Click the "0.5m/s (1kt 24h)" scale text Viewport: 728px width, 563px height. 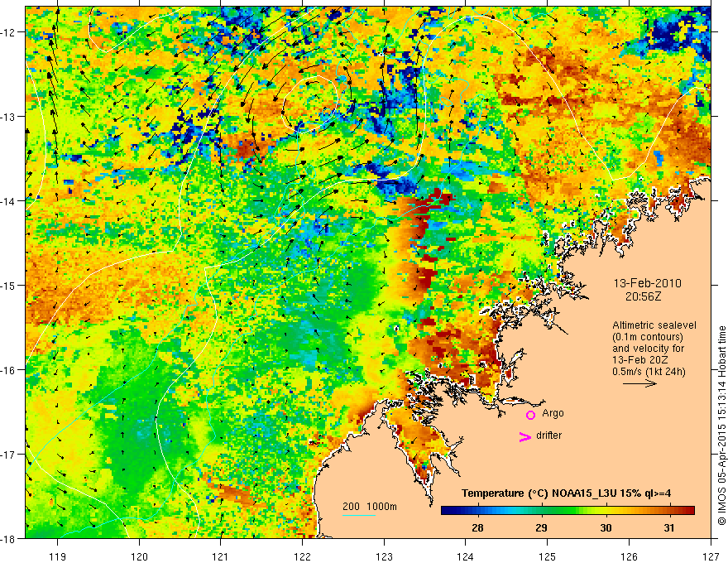point(649,372)
